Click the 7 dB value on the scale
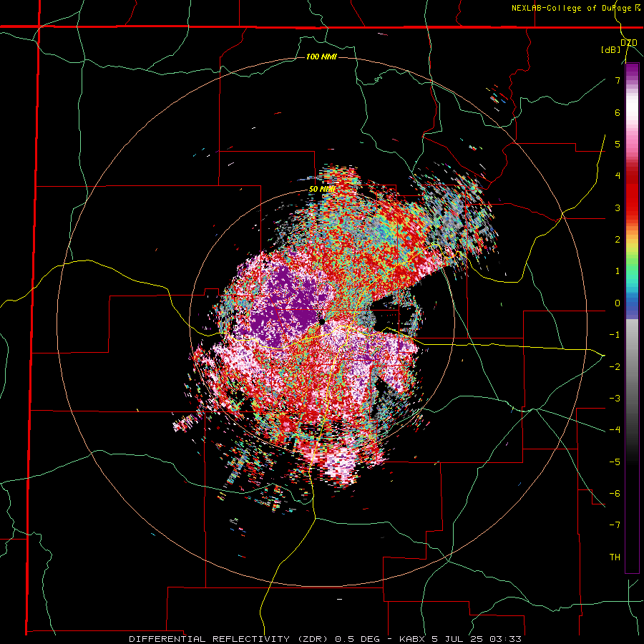644x644 pixels. (x=618, y=80)
